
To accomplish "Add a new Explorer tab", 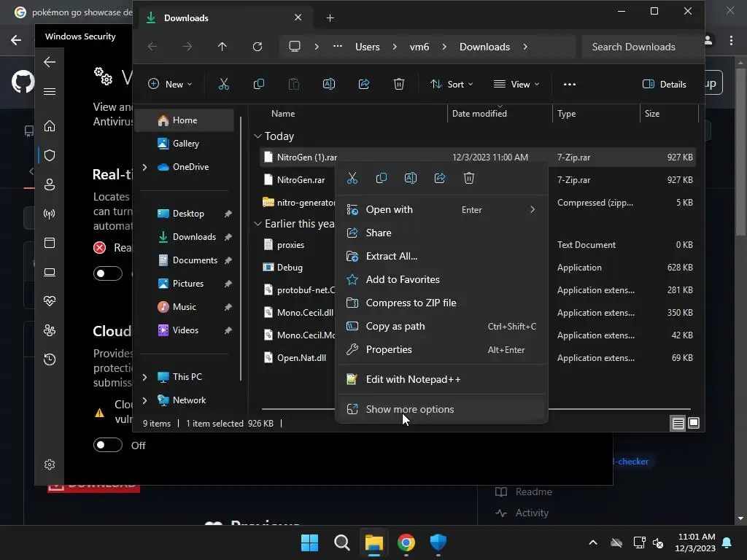I will [x=330, y=18].
